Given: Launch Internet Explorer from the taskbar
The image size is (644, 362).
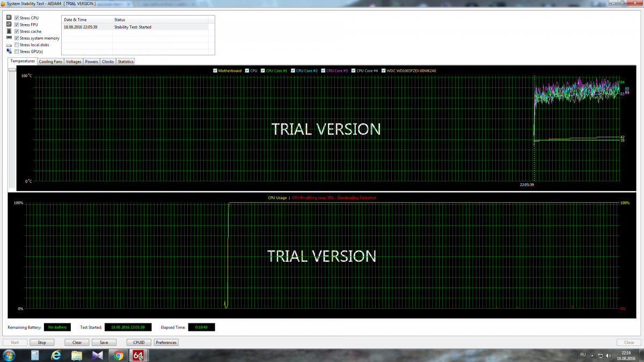Looking at the screenshot, I should 55,356.
